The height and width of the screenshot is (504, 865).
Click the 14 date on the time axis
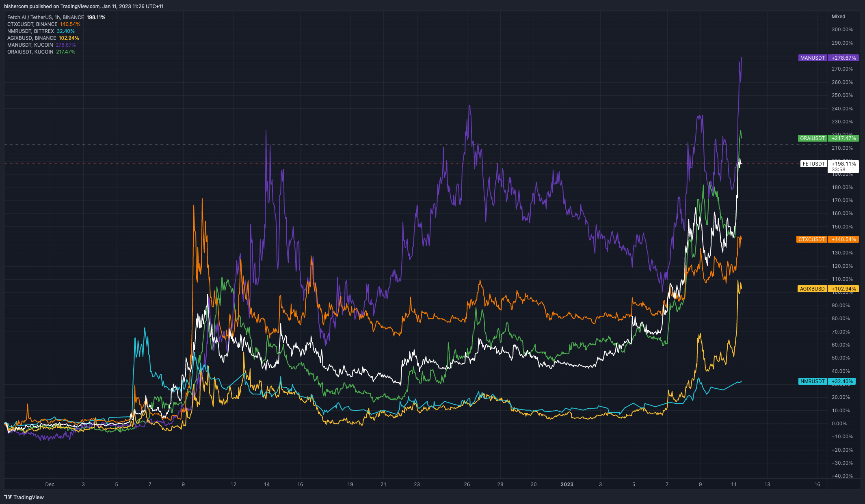267,485
